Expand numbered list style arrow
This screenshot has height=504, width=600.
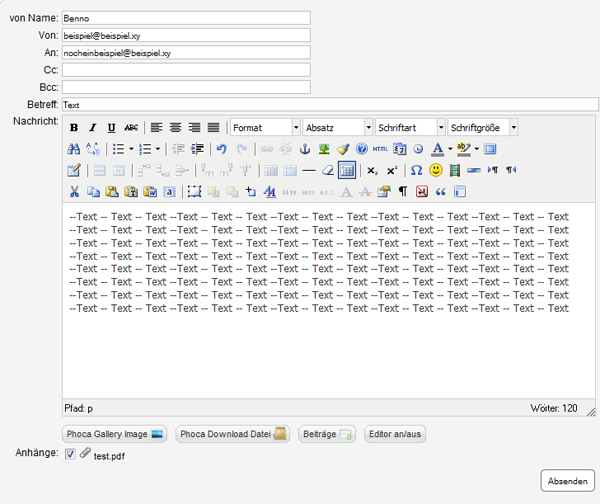(x=157, y=149)
